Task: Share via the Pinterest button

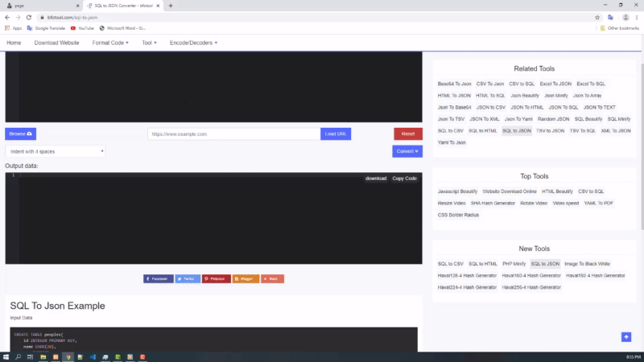Action: point(216,278)
